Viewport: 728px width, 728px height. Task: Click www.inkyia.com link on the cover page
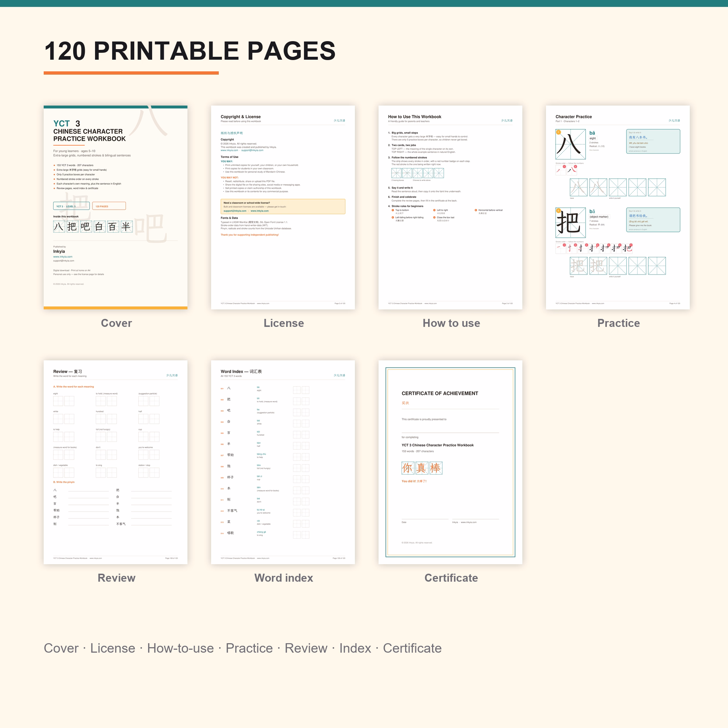[x=63, y=257]
